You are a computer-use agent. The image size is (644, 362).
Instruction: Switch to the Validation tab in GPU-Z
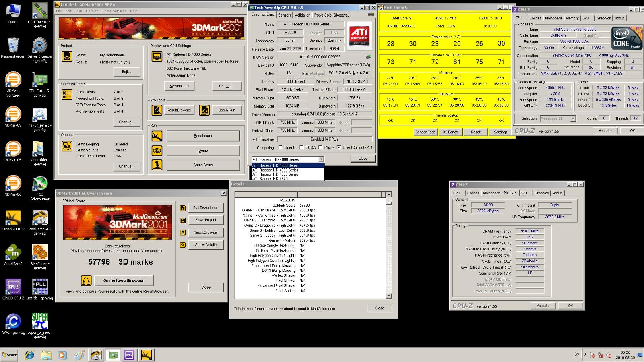click(x=302, y=15)
